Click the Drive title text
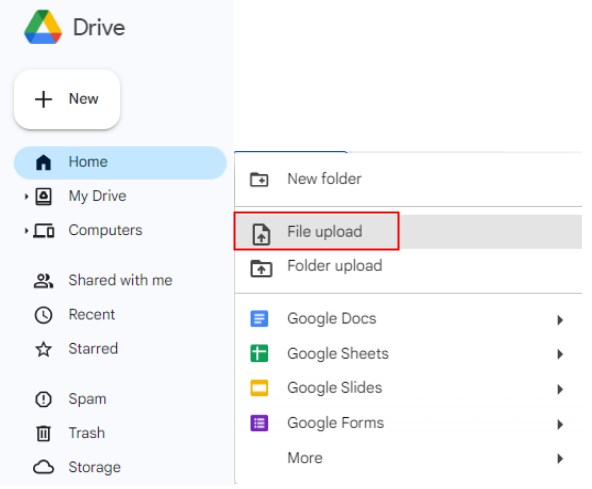Viewport: 592px width, 489px height. coord(99,28)
